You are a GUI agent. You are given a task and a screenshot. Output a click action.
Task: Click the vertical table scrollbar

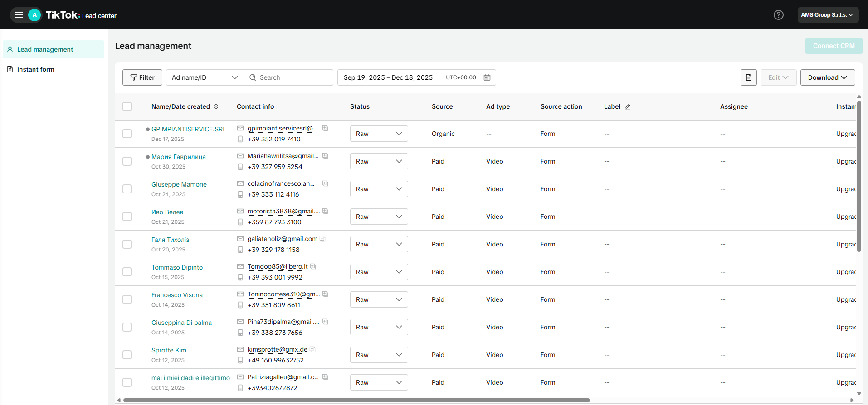(859, 176)
